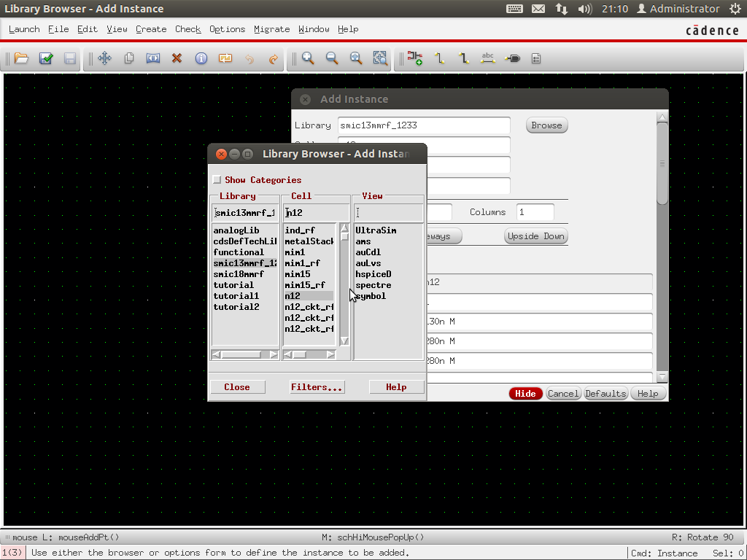This screenshot has width=747, height=560.
Task: Click the Create Instance toolbar icon
Action: (x=415, y=58)
